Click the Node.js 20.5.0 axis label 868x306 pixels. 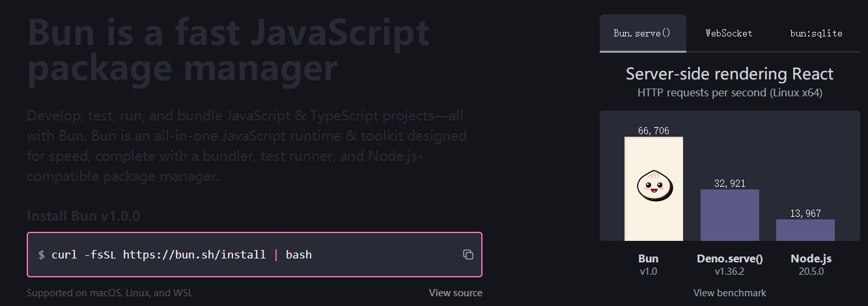click(x=811, y=264)
